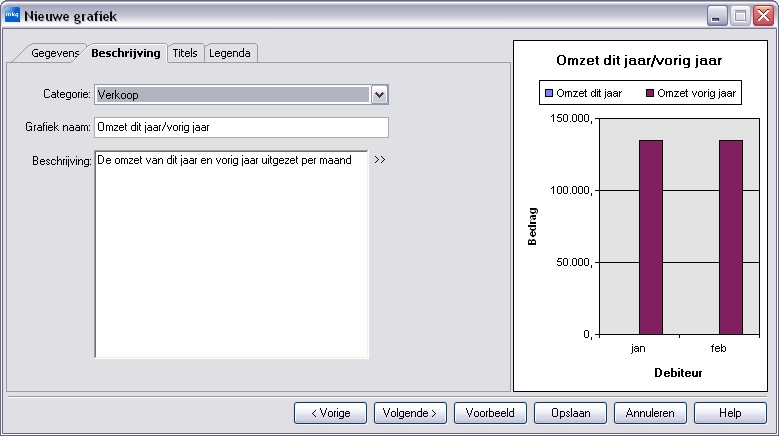Click the 150.000 value on the Bedrag axis
Screen dimensions: 779x436
coord(571,118)
